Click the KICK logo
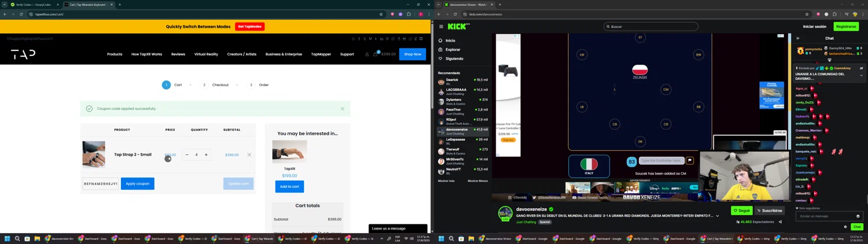Screen dimensions: 868x244 [458, 26]
